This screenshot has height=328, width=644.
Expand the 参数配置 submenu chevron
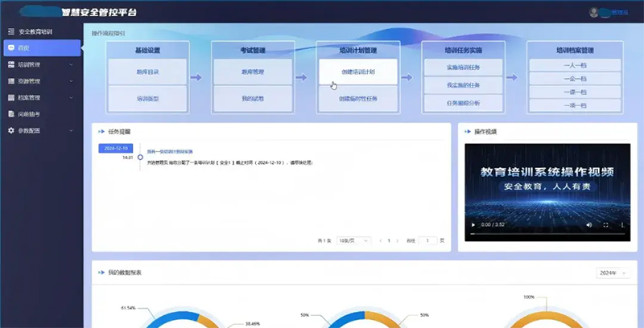point(71,130)
